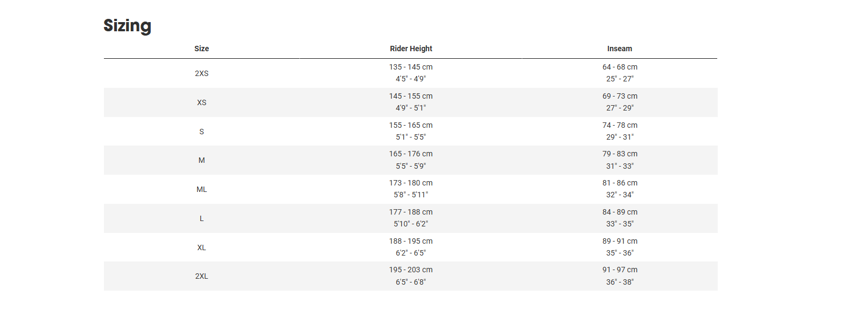Click the 145 - 155 cm rider height
This screenshot has width=868, height=310.
(x=411, y=96)
